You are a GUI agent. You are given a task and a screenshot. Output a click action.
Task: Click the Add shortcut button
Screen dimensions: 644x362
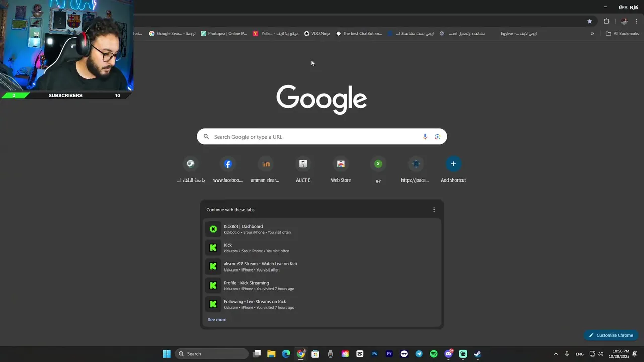pos(453,169)
